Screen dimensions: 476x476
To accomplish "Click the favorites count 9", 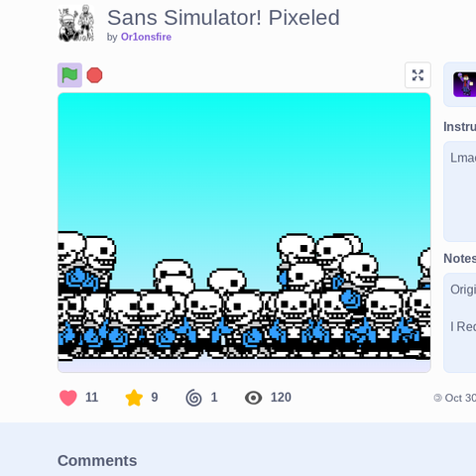I will (155, 398).
